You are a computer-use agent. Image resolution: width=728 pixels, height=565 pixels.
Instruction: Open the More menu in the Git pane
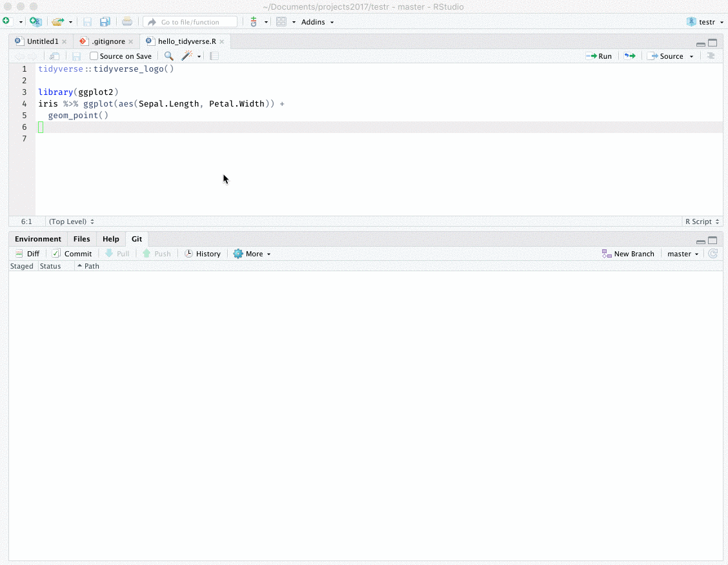point(251,253)
